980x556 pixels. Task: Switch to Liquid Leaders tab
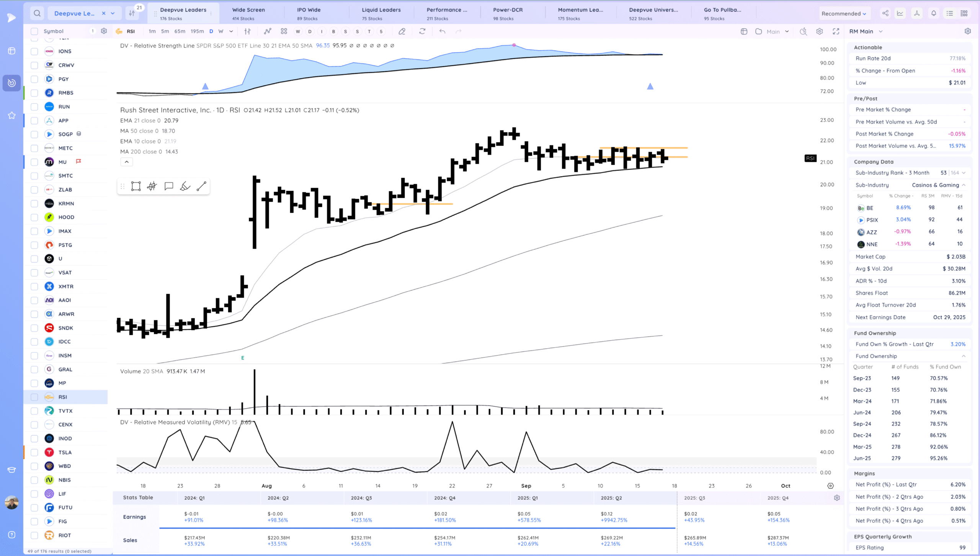[381, 13]
